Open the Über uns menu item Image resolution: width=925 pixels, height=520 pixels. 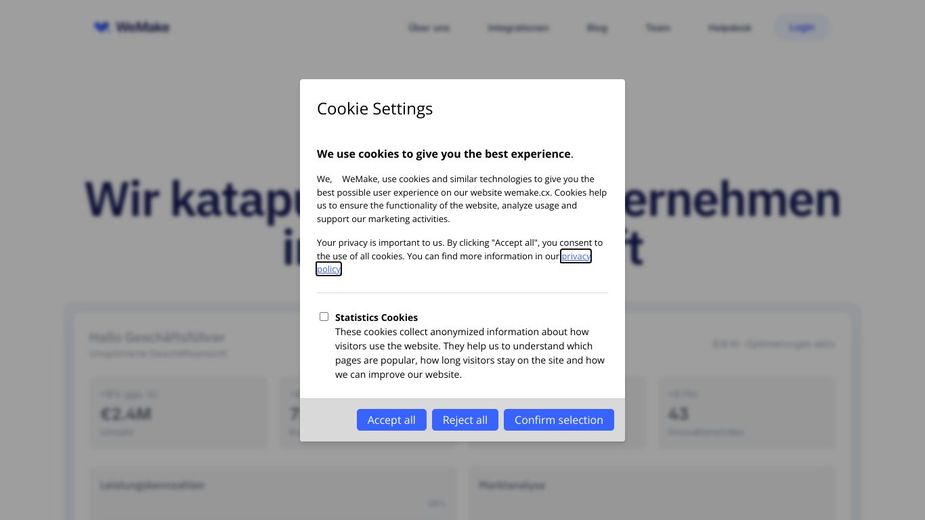coord(429,28)
